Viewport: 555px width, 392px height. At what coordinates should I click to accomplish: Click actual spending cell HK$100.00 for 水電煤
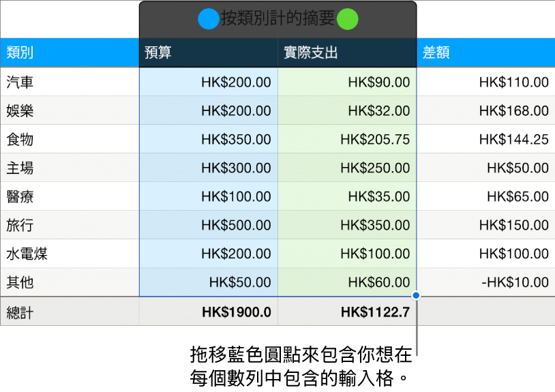pos(347,254)
